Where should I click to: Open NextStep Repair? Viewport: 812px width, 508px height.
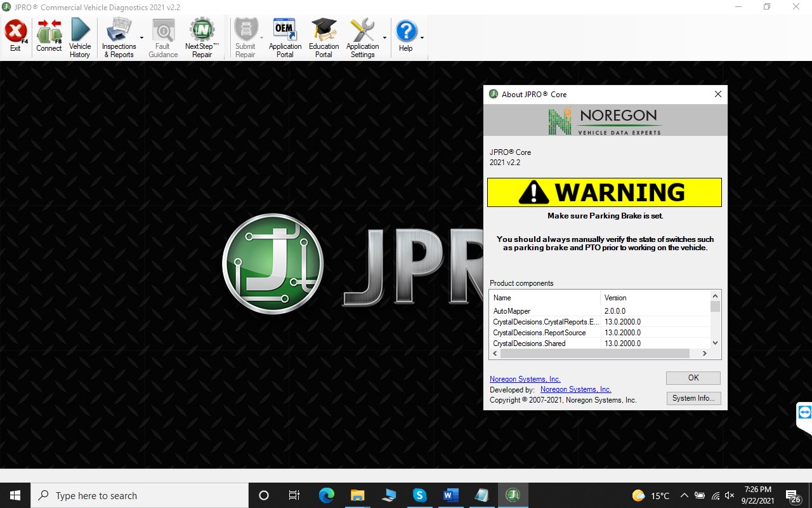200,35
